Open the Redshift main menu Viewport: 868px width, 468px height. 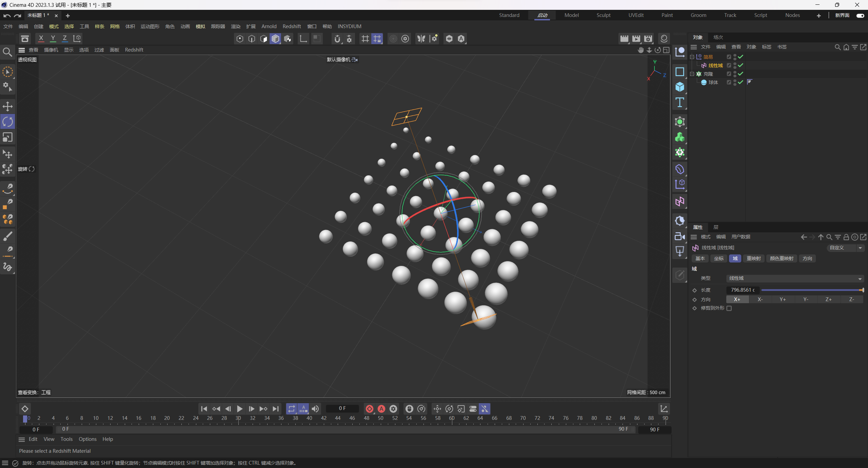292,26
